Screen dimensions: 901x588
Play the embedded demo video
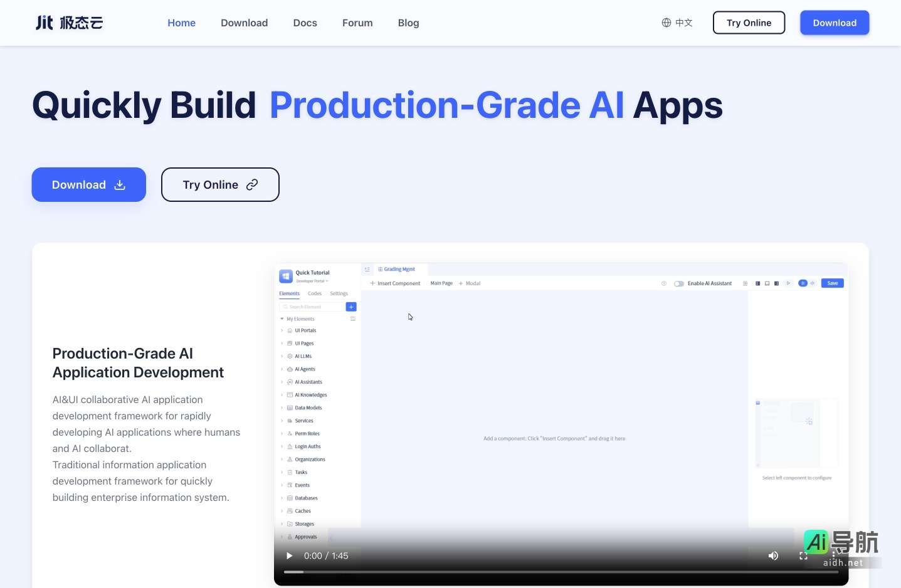[289, 556]
